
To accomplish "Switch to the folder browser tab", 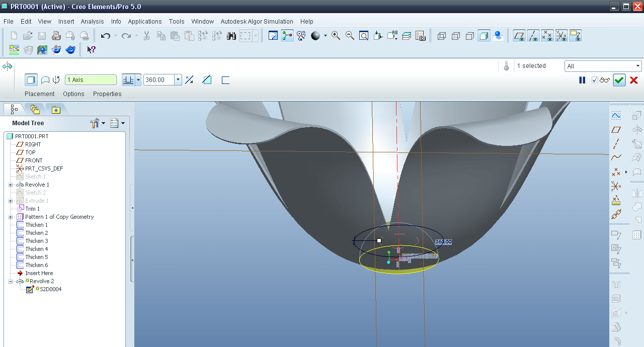I will (x=35, y=109).
